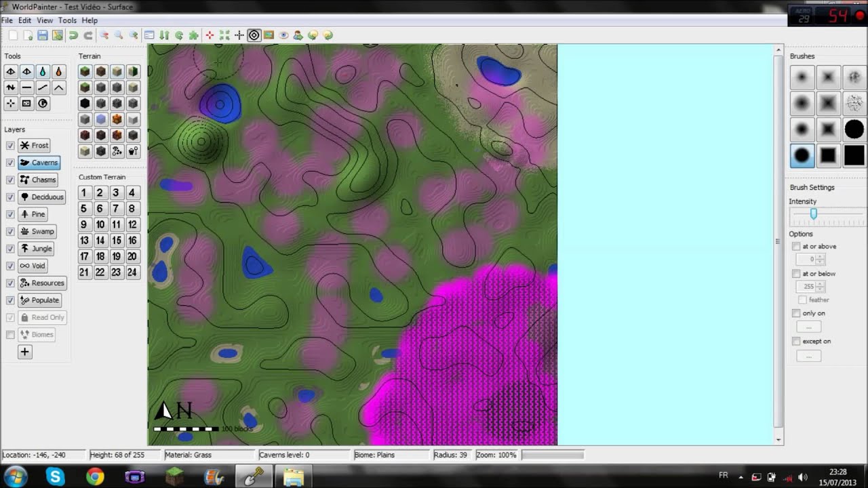
Task: Select the light blue terrain block
Action: click(101, 119)
